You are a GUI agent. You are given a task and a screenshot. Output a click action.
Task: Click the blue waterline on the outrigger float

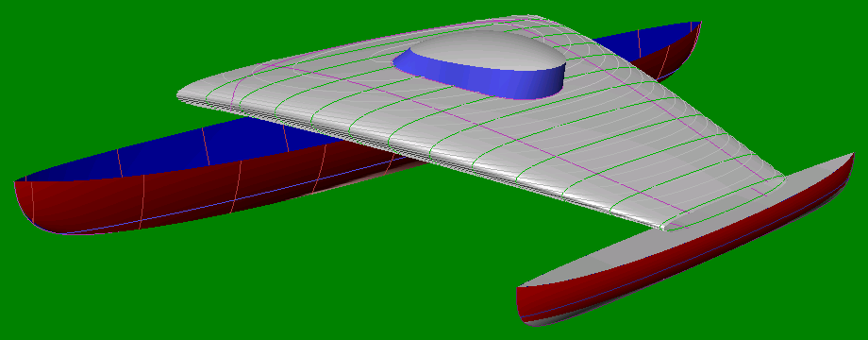tap(681, 262)
